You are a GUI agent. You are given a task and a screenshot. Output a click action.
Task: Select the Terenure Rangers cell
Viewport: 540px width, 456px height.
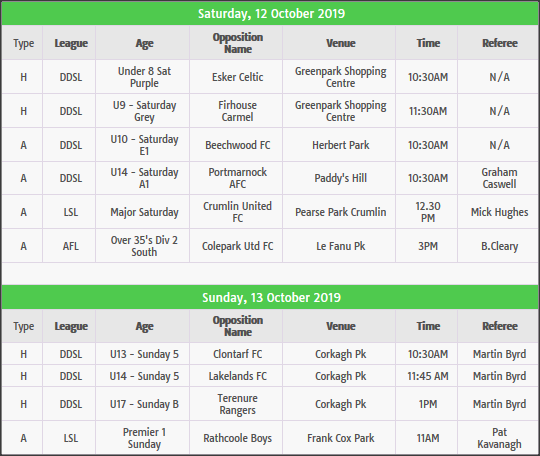coord(237,404)
